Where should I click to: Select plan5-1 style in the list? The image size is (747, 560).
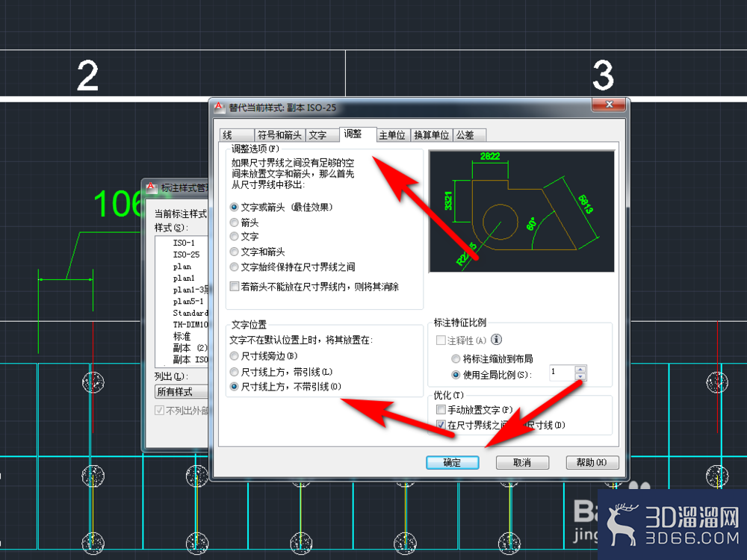tap(188, 301)
